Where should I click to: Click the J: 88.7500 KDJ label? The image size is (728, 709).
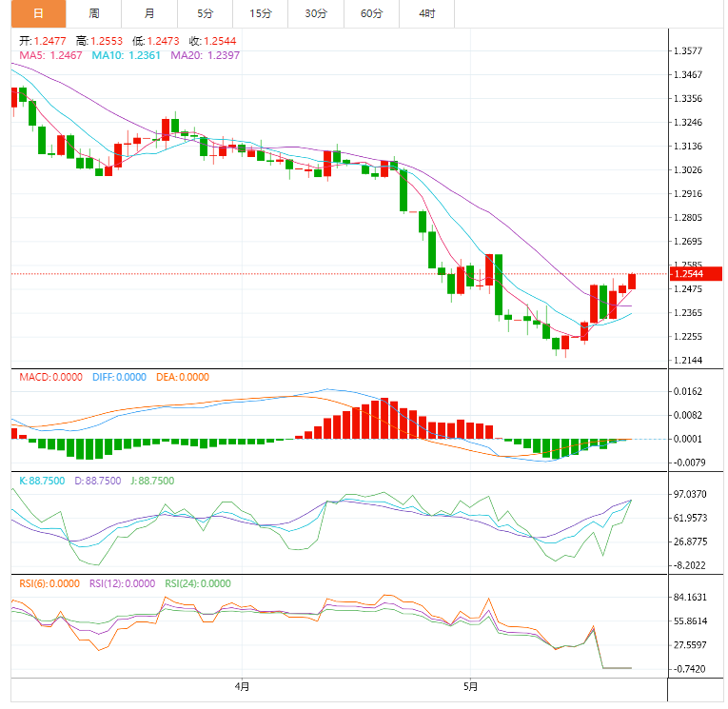click(152, 481)
